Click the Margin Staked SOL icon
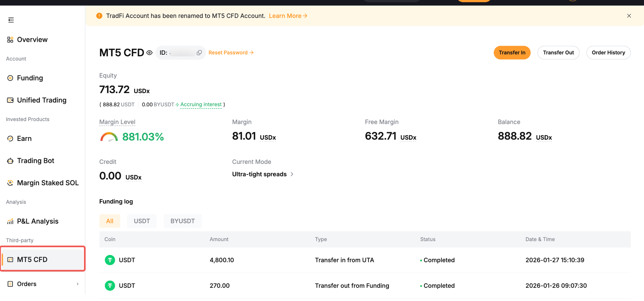Image resolution: width=644 pixels, height=301 pixels. (x=10, y=183)
